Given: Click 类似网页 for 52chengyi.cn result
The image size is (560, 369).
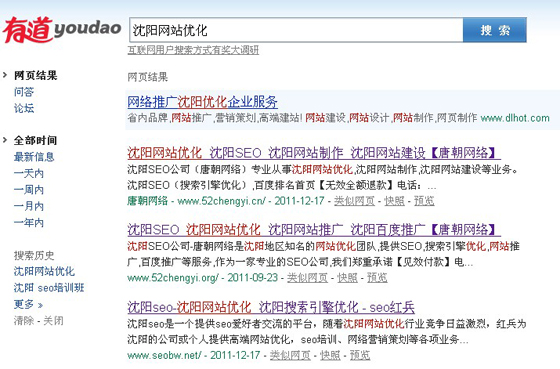Looking at the screenshot, I should tap(354, 201).
